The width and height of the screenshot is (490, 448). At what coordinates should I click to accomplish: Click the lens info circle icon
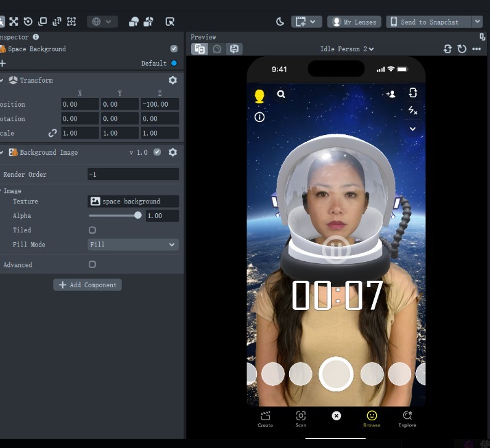pos(259,117)
